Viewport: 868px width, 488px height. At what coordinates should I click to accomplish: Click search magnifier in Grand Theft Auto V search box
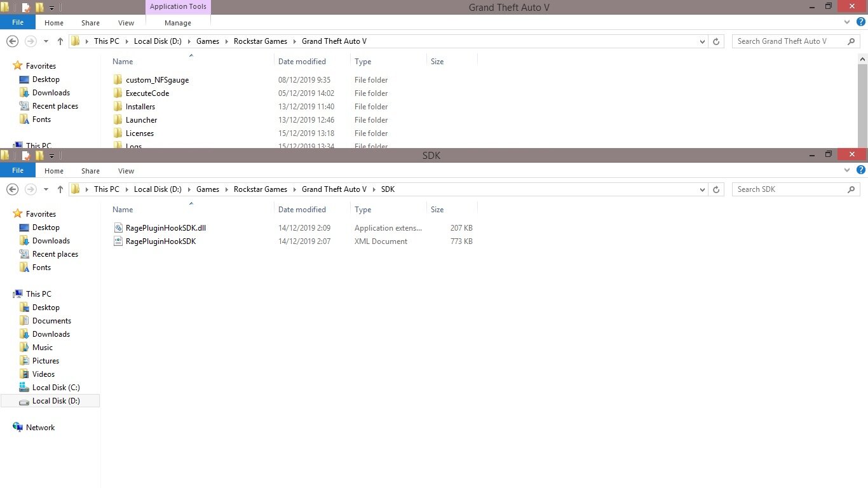click(851, 41)
